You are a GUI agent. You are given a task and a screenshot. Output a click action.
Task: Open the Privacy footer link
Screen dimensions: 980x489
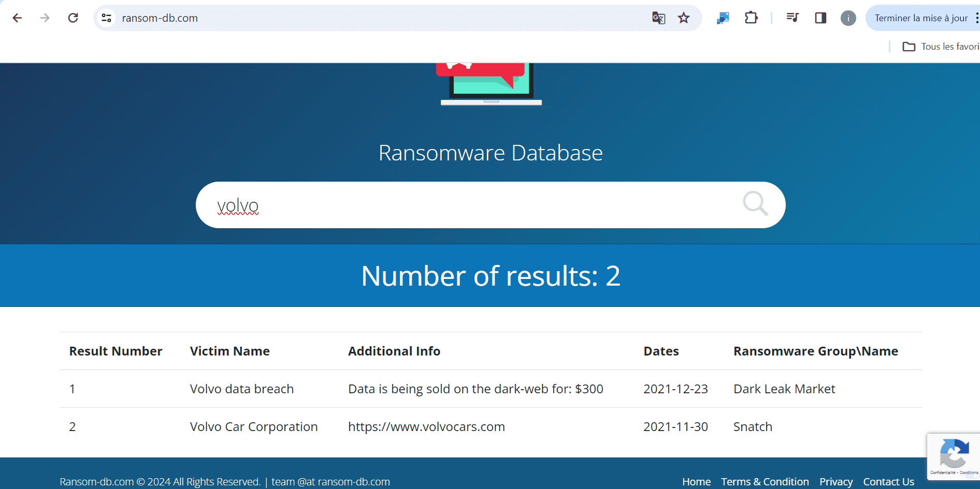coord(836,482)
